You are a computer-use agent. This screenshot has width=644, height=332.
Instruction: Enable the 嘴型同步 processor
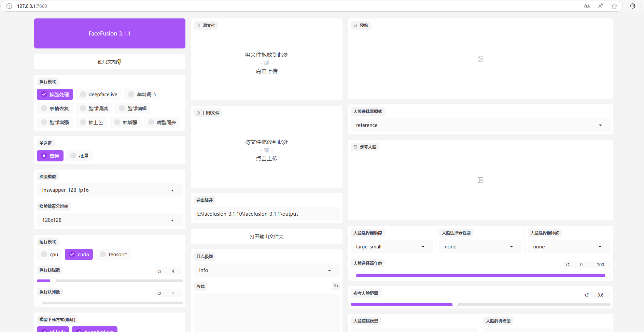click(x=162, y=122)
